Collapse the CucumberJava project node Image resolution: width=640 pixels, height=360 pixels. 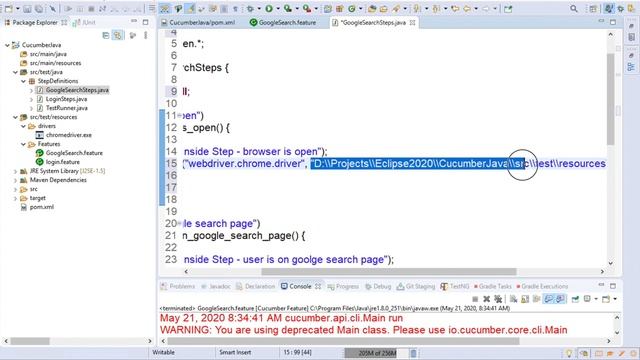7,45
